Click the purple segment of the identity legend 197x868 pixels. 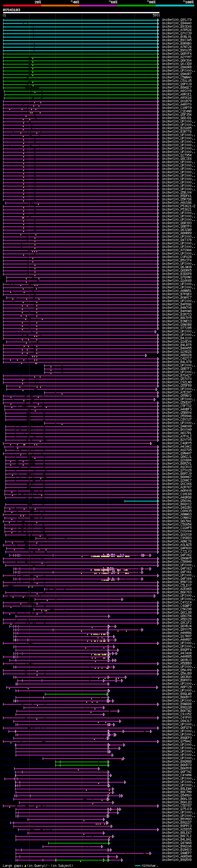tap(98, 6)
